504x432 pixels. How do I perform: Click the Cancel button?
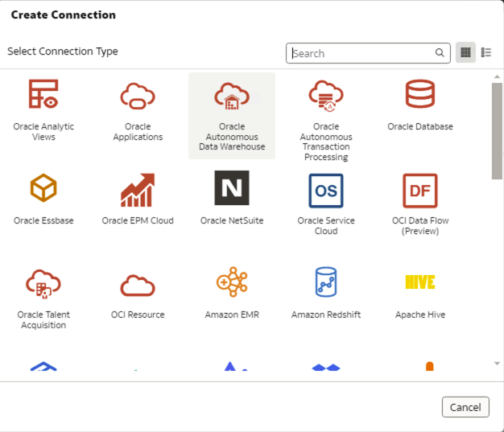coord(465,407)
